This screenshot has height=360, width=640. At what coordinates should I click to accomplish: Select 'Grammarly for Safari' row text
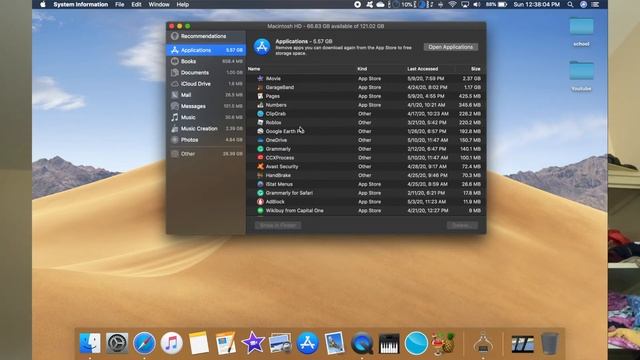pyautogui.click(x=289, y=193)
